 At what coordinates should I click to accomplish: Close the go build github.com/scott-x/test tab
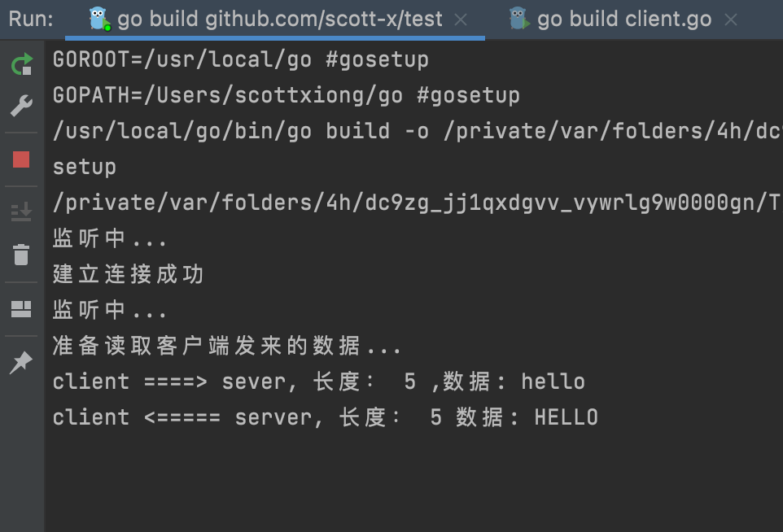(x=461, y=20)
